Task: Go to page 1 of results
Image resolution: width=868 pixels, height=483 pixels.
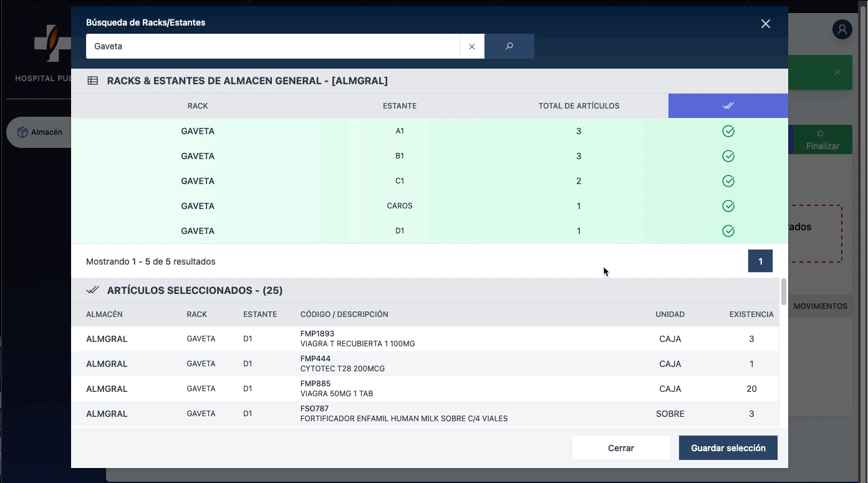Action: point(759,261)
